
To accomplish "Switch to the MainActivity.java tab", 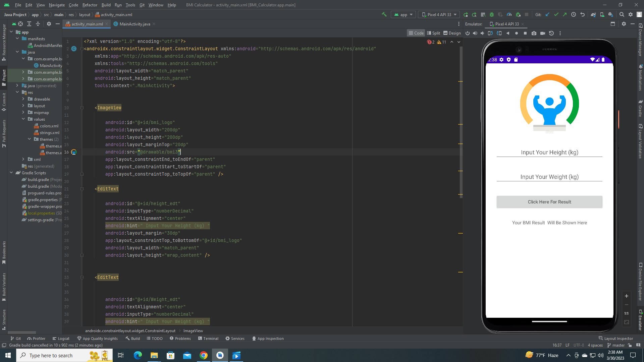I will [x=135, y=24].
